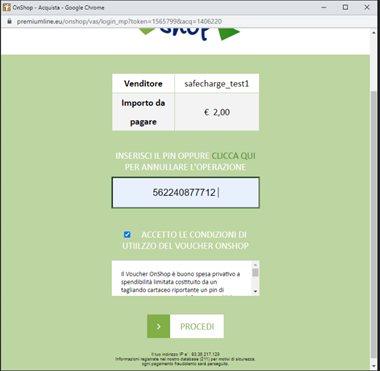Click the Importo da pagare label cell
Screen dimensions: 380x371
click(x=143, y=112)
